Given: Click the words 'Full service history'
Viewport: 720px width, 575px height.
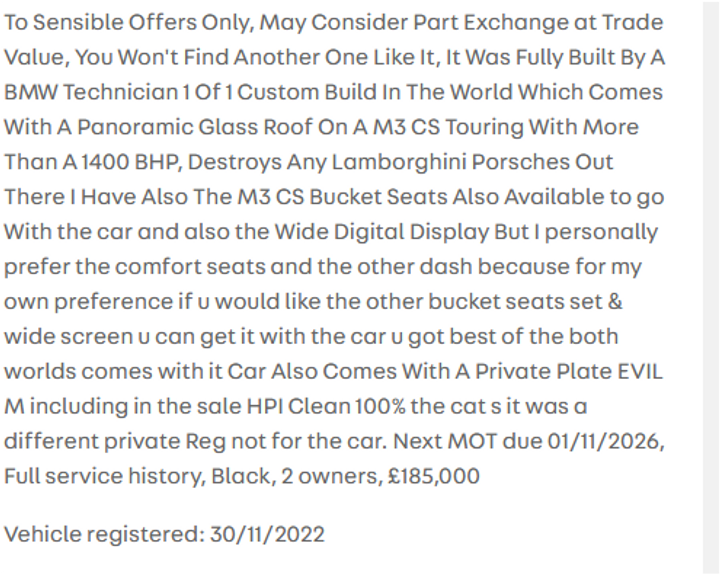Looking at the screenshot, I should point(102,476).
